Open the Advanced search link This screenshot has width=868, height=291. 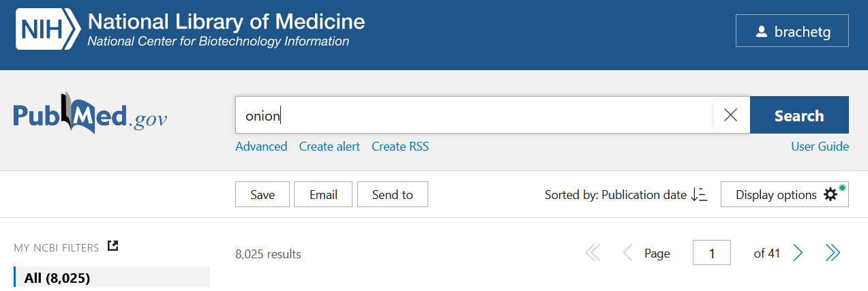pos(261,147)
